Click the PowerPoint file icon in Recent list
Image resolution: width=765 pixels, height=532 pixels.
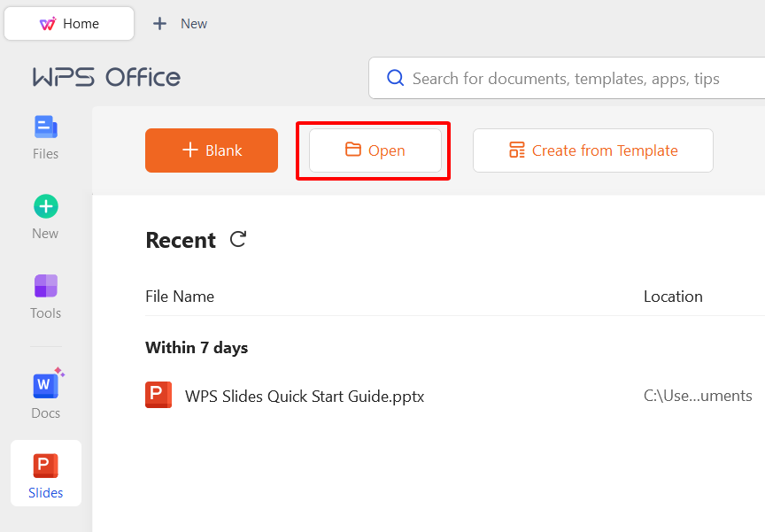[158, 395]
